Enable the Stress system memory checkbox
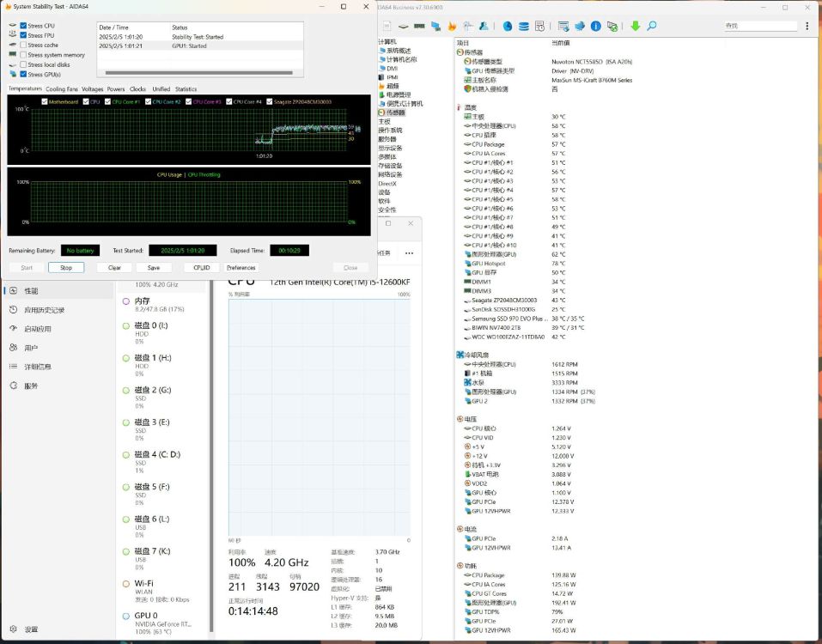822x644 pixels. (x=23, y=54)
